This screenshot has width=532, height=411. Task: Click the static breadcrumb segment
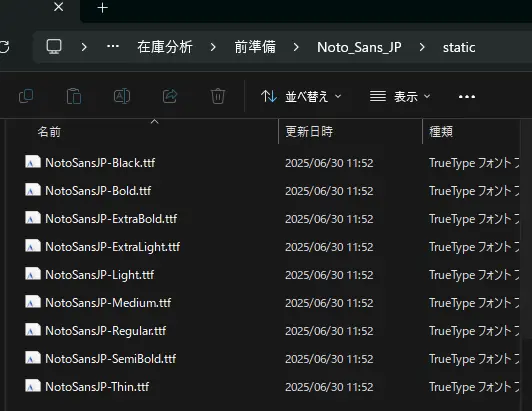(x=459, y=48)
